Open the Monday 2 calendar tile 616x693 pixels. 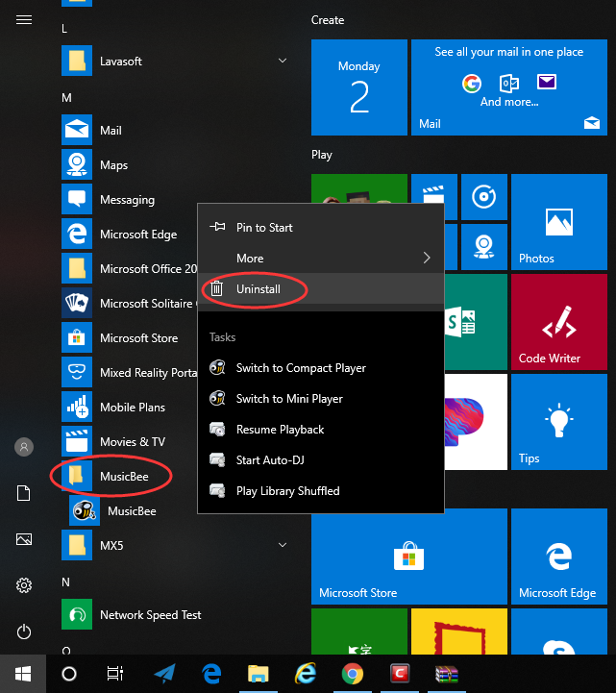coord(359,87)
